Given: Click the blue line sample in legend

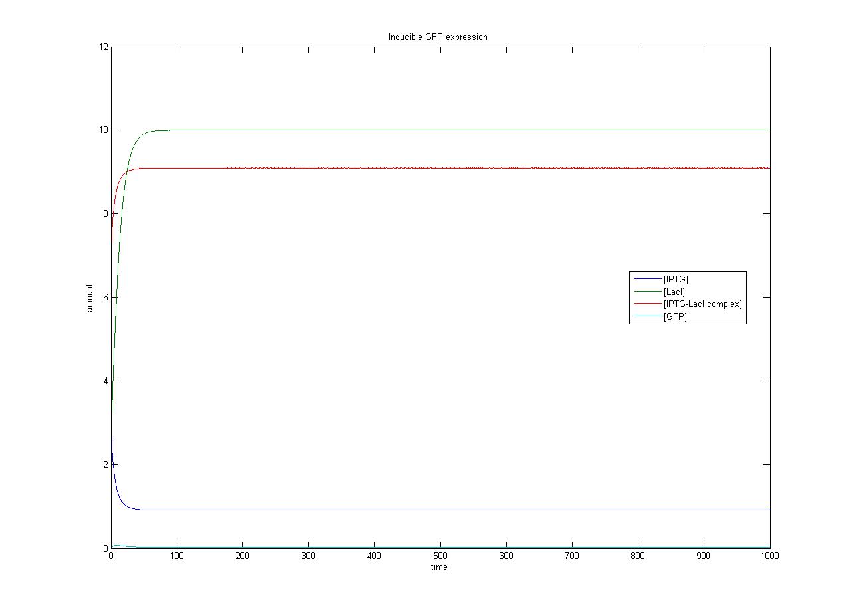Looking at the screenshot, I should [x=647, y=279].
